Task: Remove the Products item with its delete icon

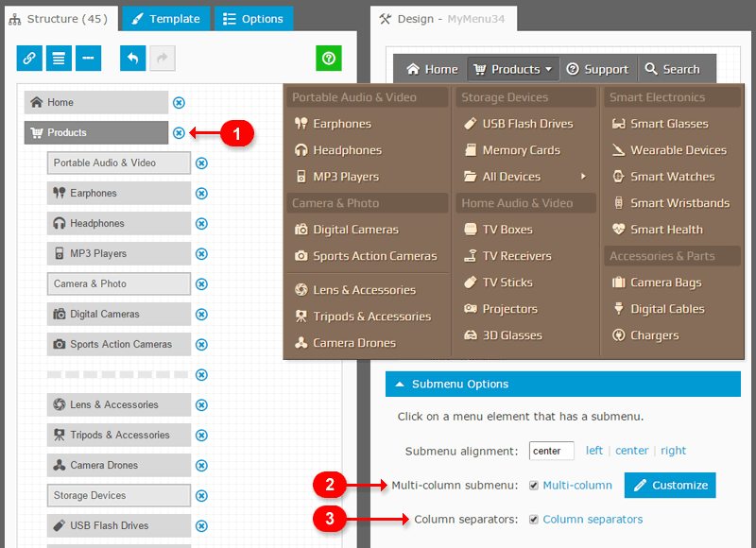Action: pos(179,133)
